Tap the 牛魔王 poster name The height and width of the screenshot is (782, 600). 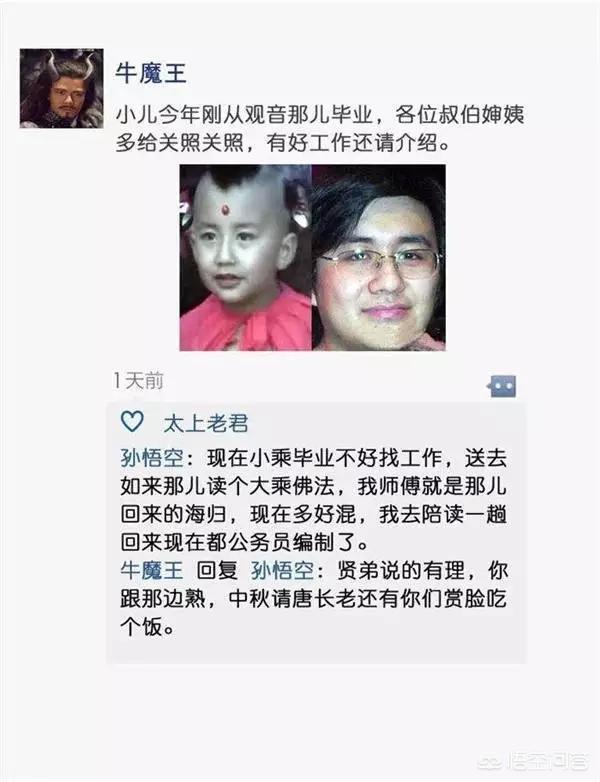pyautogui.click(x=151, y=73)
